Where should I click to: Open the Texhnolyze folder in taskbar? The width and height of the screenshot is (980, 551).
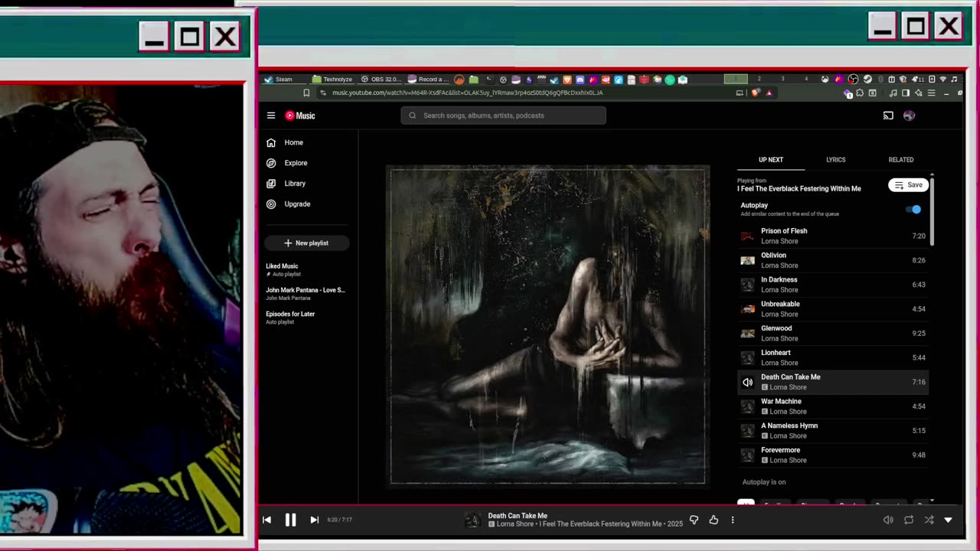point(332,79)
